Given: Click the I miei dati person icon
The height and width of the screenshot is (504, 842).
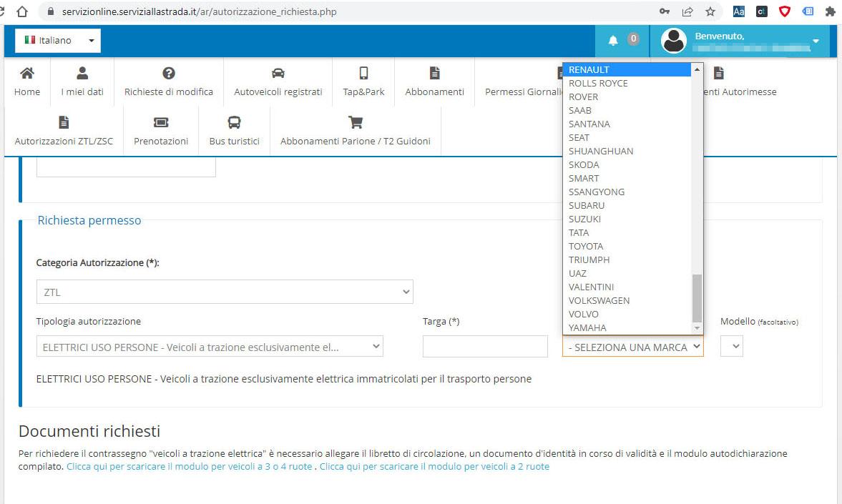Looking at the screenshot, I should pyautogui.click(x=82, y=73).
